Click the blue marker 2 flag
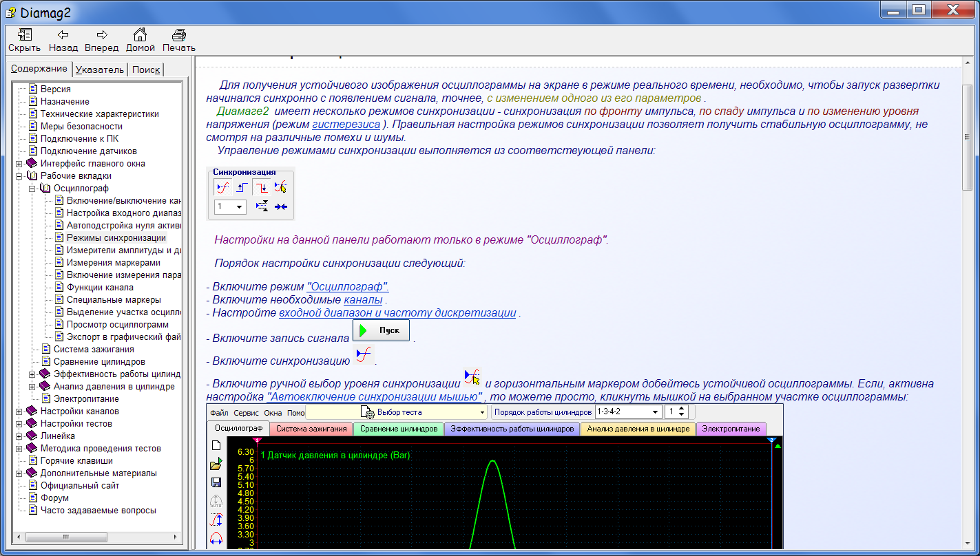980x556 pixels. [x=771, y=440]
